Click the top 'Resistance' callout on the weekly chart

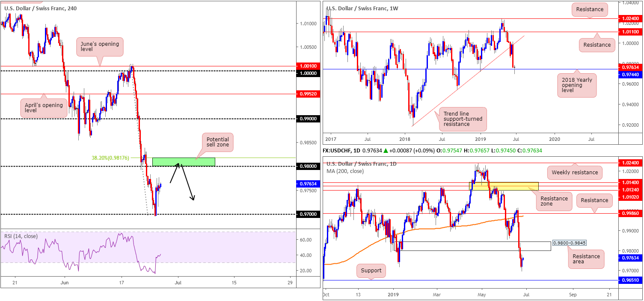tap(589, 9)
